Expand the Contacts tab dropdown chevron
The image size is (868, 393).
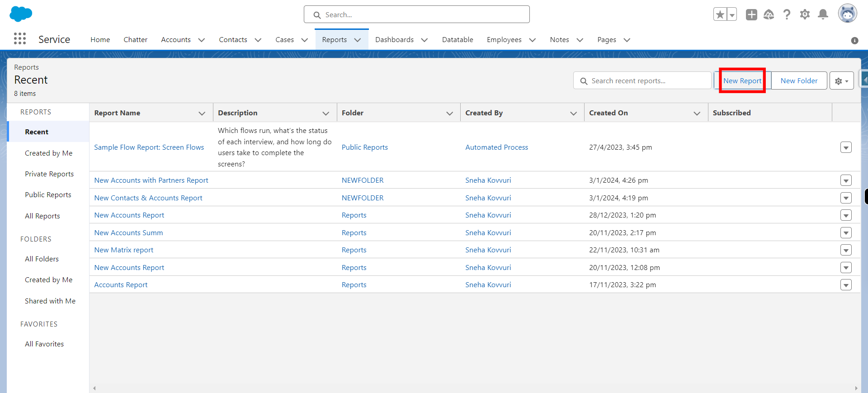tap(258, 40)
